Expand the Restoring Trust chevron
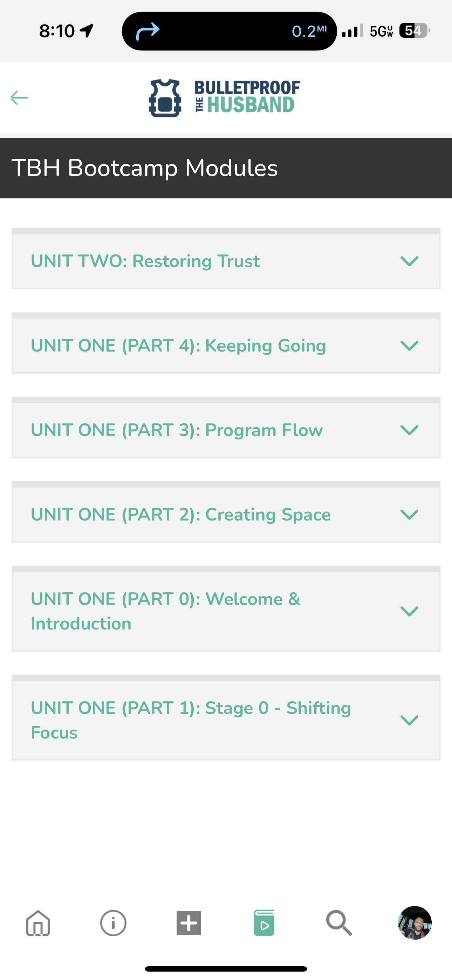The image size is (452, 980). [409, 261]
